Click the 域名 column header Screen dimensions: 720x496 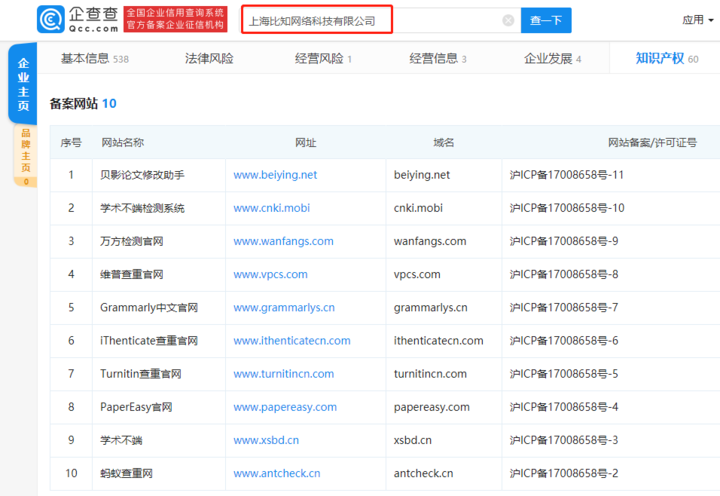(444, 142)
